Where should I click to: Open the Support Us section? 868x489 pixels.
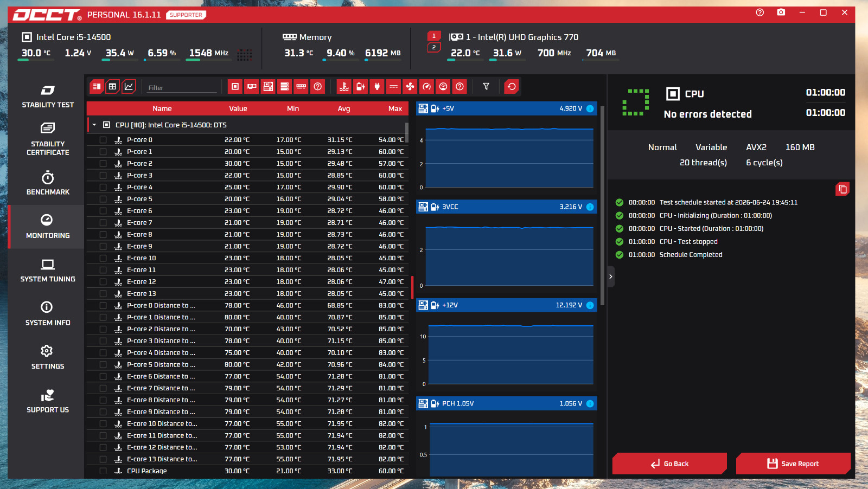click(x=48, y=401)
